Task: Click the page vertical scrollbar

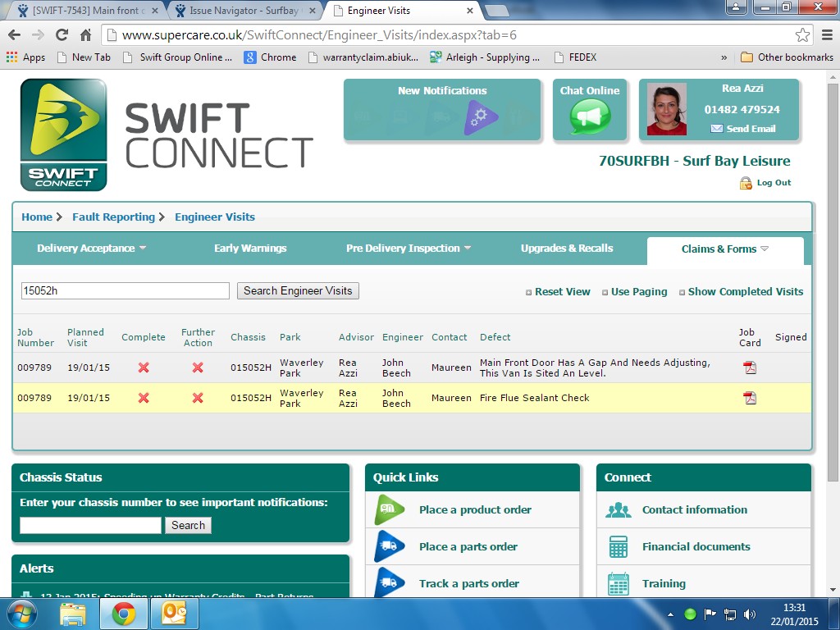Action: pos(833,281)
